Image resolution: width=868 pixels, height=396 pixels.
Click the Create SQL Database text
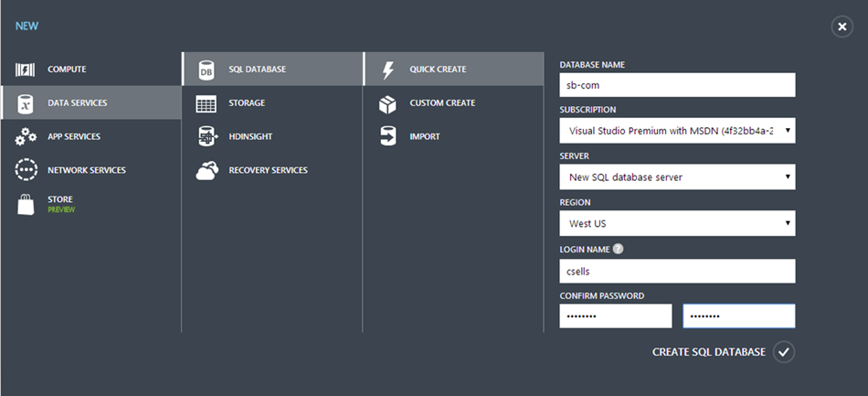pyautogui.click(x=709, y=352)
